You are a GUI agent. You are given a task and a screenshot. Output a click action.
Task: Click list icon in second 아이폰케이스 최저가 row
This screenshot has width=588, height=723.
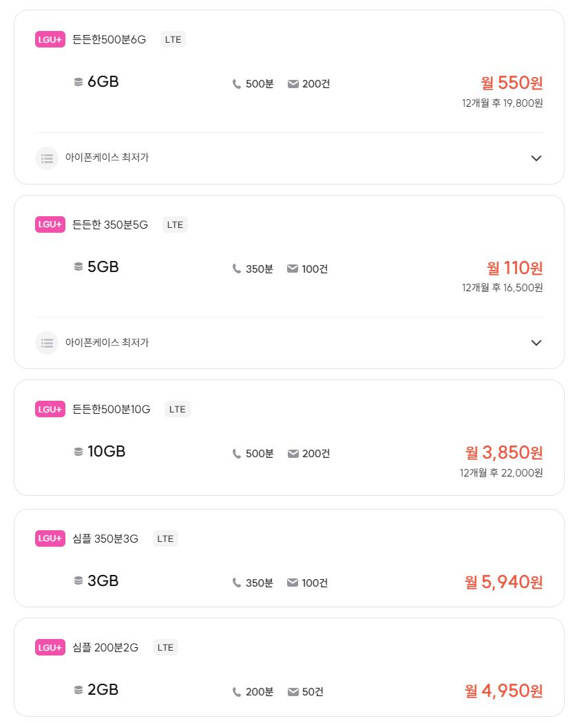coord(47,342)
